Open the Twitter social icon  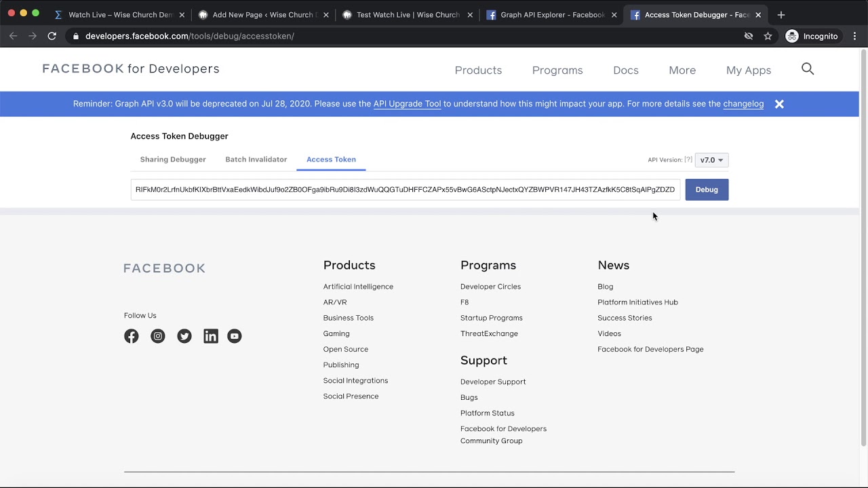[x=184, y=336]
